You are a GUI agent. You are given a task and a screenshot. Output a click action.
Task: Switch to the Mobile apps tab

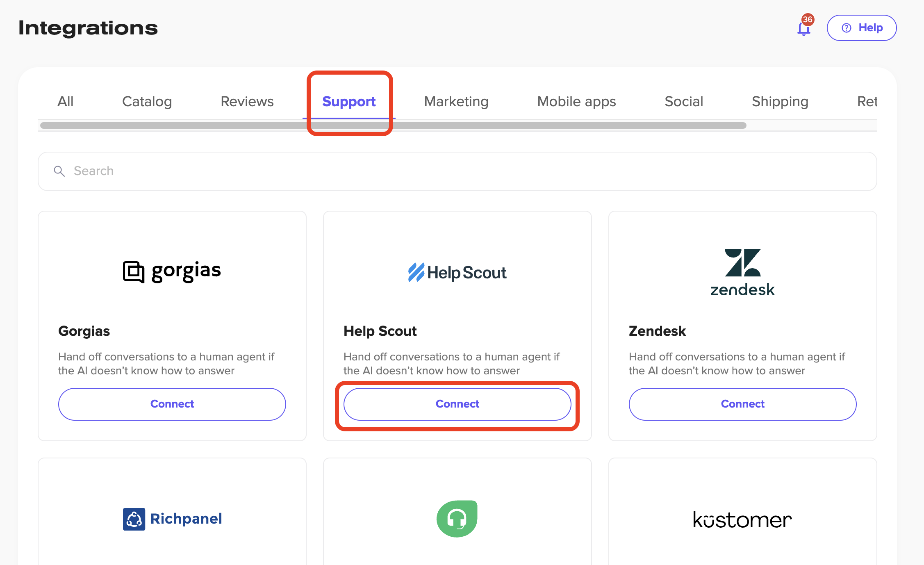click(576, 101)
